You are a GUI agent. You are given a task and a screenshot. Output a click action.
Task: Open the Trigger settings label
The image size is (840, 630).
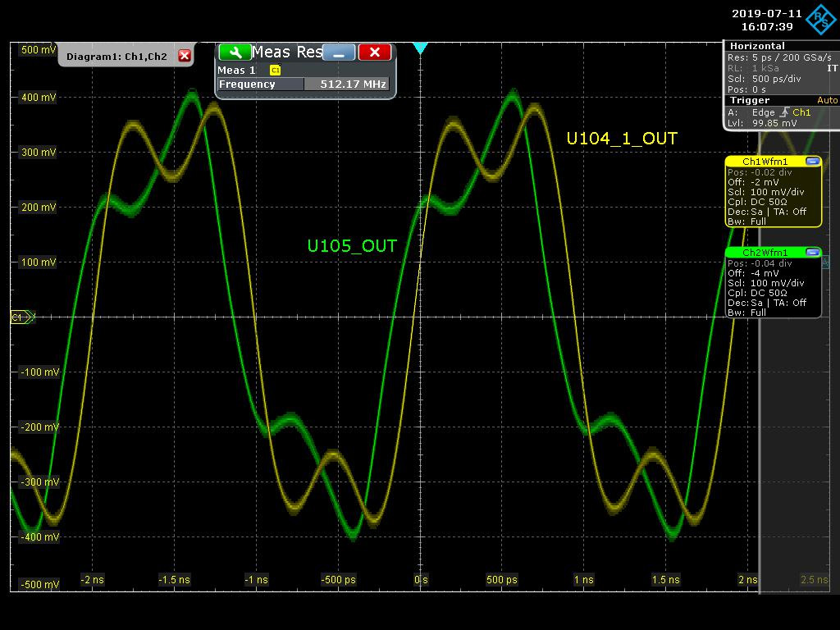pos(750,100)
